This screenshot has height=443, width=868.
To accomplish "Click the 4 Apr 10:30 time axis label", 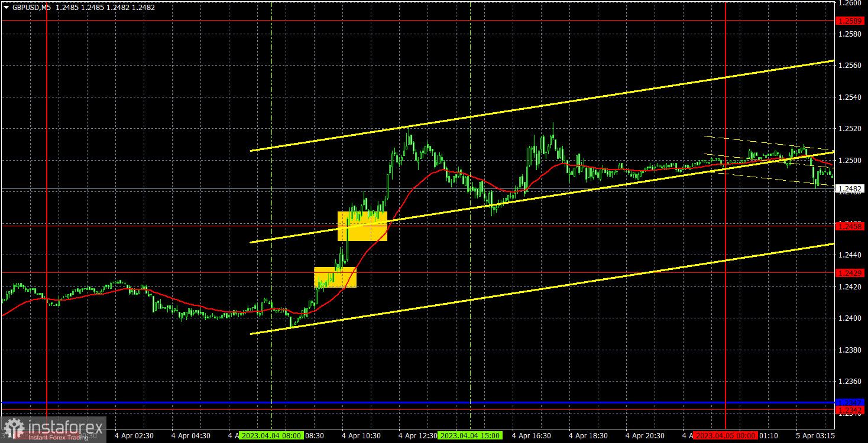I will 361,435.
